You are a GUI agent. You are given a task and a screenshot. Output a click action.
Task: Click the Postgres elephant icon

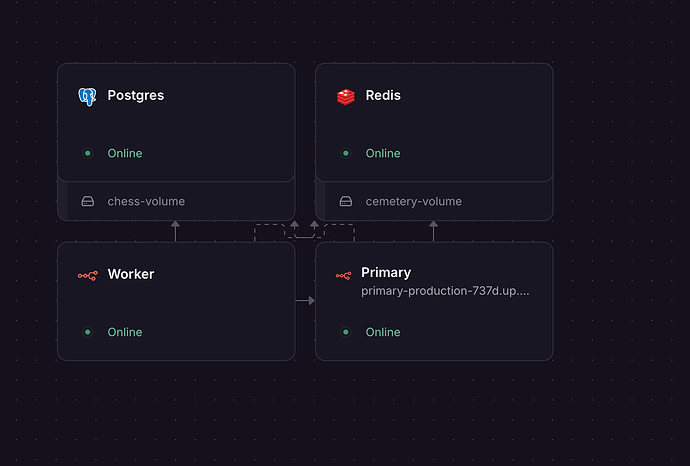87,96
